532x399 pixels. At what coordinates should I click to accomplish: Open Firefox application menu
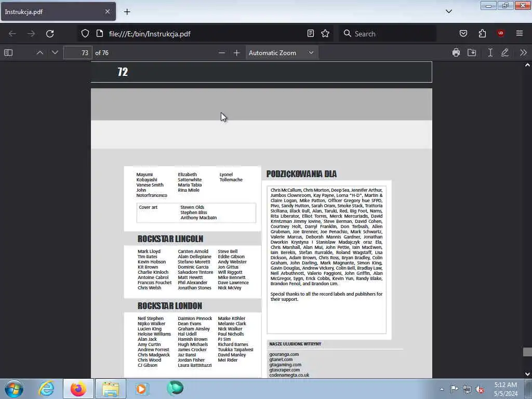[x=520, y=33]
